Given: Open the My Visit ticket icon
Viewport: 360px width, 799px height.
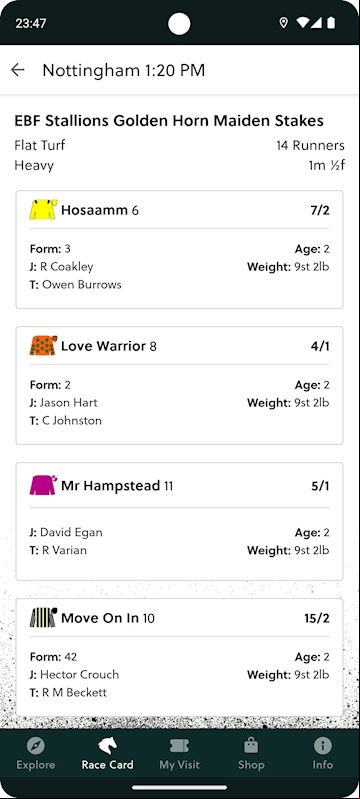Looking at the screenshot, I should [x=179, y=746].
